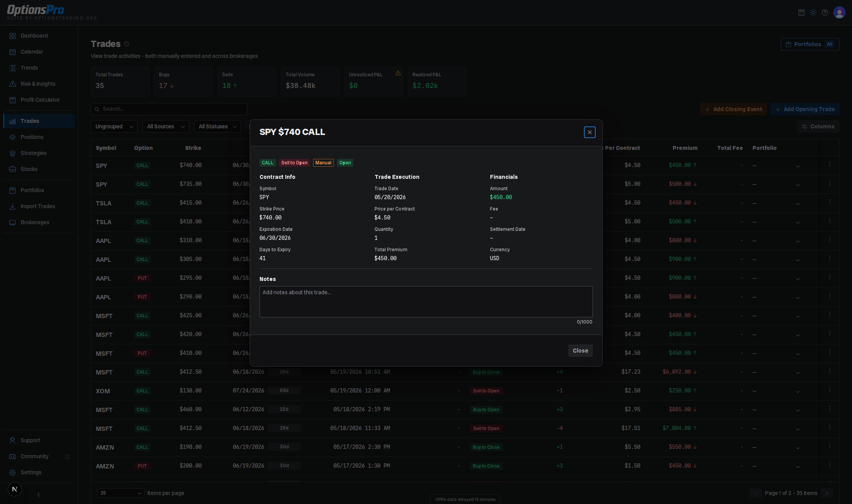Click the info icon beside Trades title
This screenshot has height=504, width=852.
pyautogui.click(x=126, y=44)
